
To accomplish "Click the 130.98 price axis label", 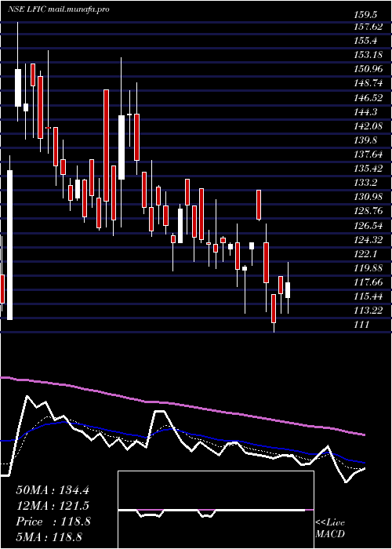I will tap(368, 197).
